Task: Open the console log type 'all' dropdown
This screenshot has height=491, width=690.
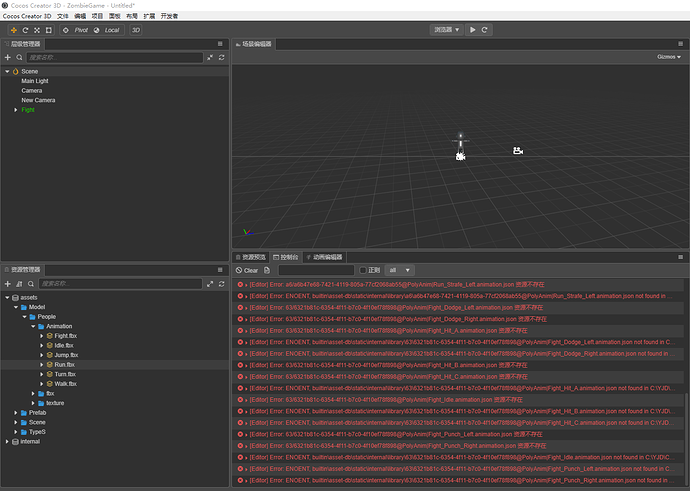Action: pos(400,270)
